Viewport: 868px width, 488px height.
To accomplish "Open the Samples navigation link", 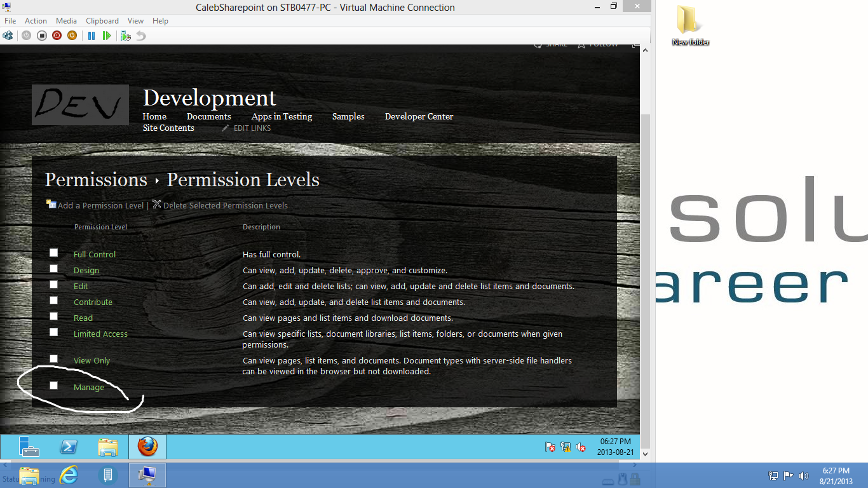I will (348, 117).
